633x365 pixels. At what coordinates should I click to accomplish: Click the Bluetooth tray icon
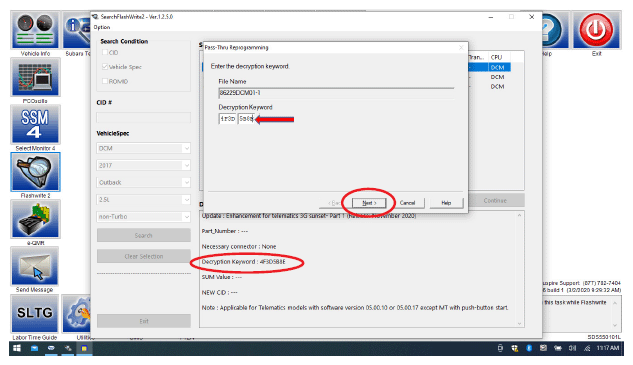[x=529, y=348]
